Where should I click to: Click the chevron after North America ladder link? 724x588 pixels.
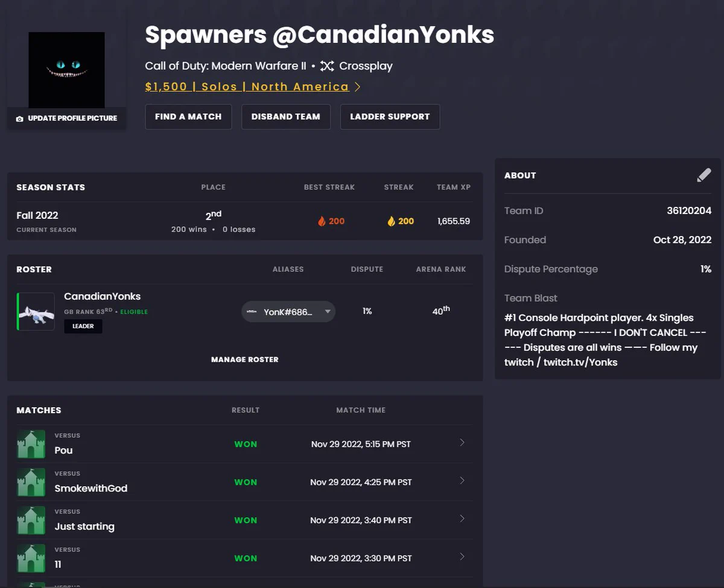click(x=357, y=87)
